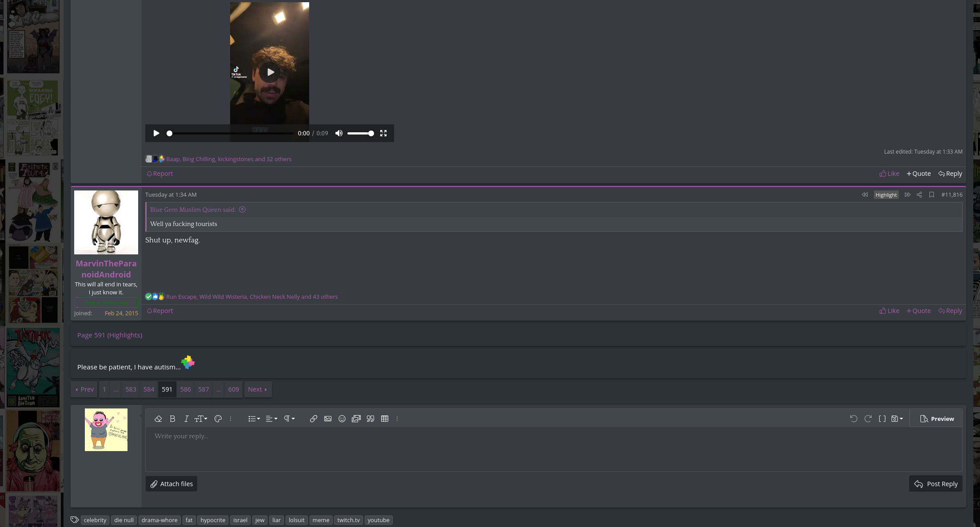
Task: Toggle BB code mode brackets icon
Action: click(x=882, y=419)
